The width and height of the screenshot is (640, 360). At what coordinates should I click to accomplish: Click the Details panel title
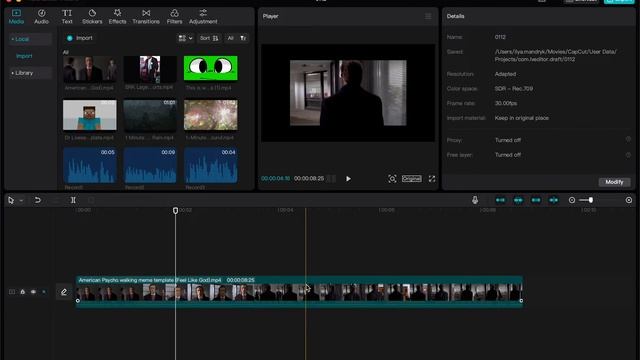click(x=456, y=16)
